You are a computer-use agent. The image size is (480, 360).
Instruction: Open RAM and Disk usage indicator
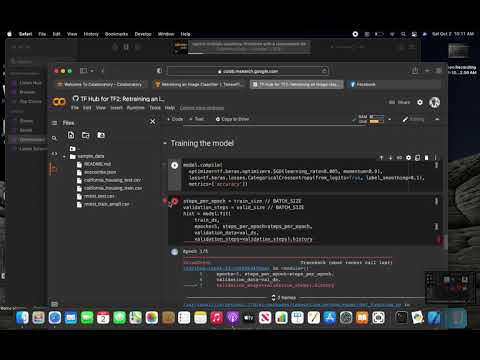(x=371, y=119)
